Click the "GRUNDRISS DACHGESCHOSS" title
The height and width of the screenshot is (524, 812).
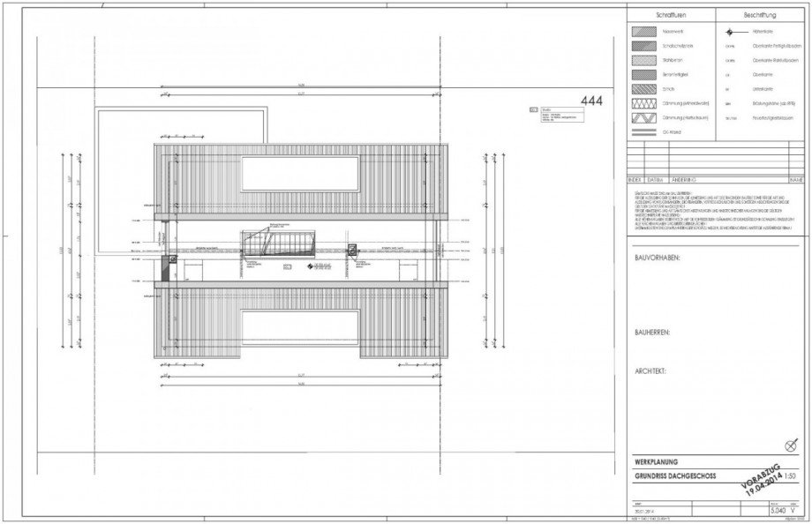[x=675, y=475]
